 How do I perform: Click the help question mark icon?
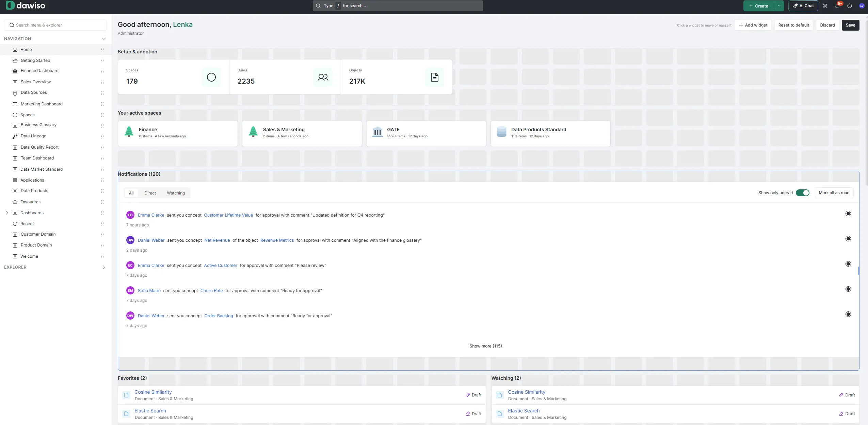(x=850, y=6)
